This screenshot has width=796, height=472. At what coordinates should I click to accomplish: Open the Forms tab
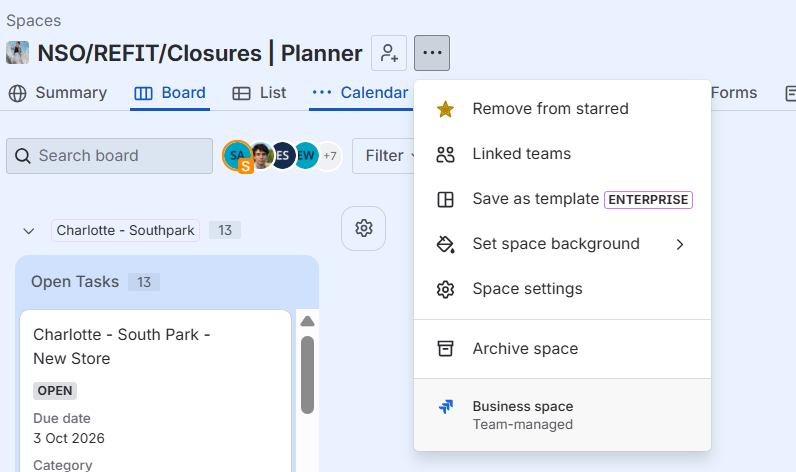(734, 93)
